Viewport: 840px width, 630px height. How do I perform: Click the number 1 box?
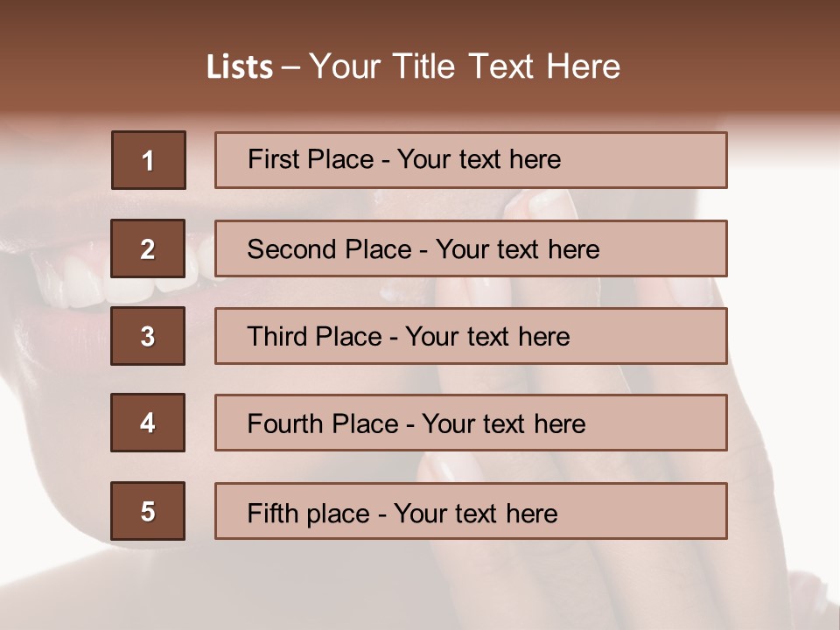click(148, 160)
